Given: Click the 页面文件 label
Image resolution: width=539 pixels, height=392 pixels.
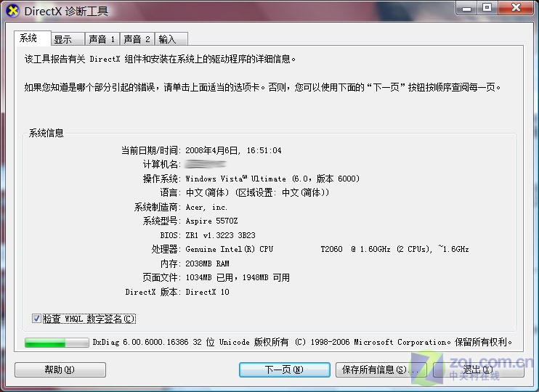Looking at the screenshot, I should [x=161, y=277].
